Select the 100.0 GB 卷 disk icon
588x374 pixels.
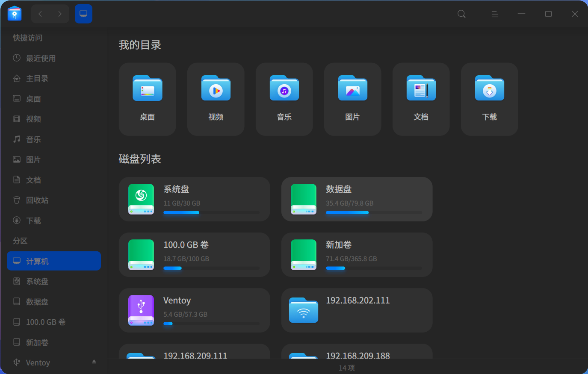(141, 255)
